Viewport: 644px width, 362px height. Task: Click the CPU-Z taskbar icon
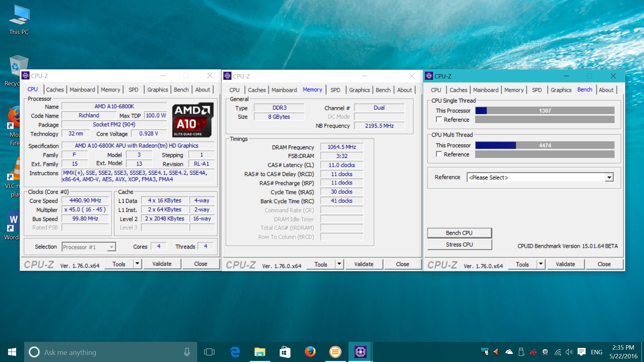click(x=360, y=352)
